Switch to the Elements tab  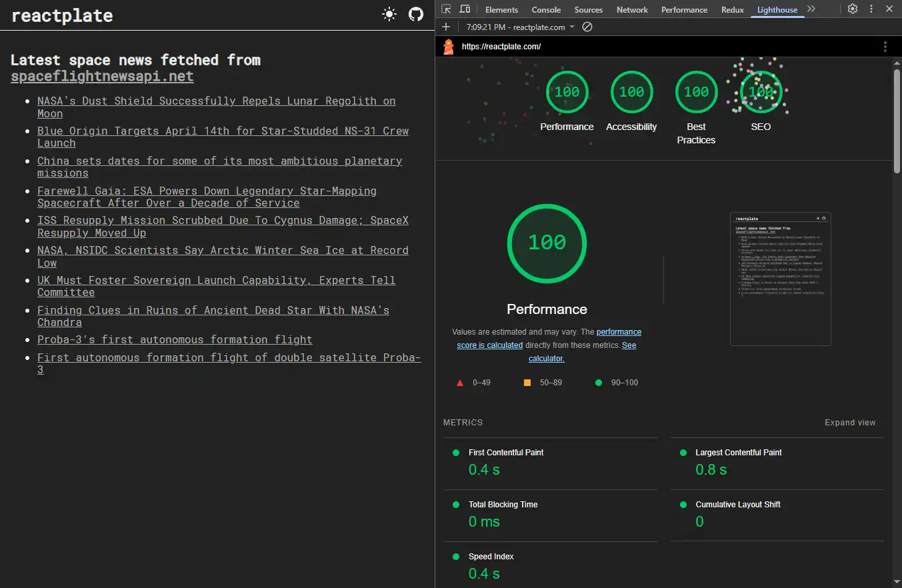(501, 10)
